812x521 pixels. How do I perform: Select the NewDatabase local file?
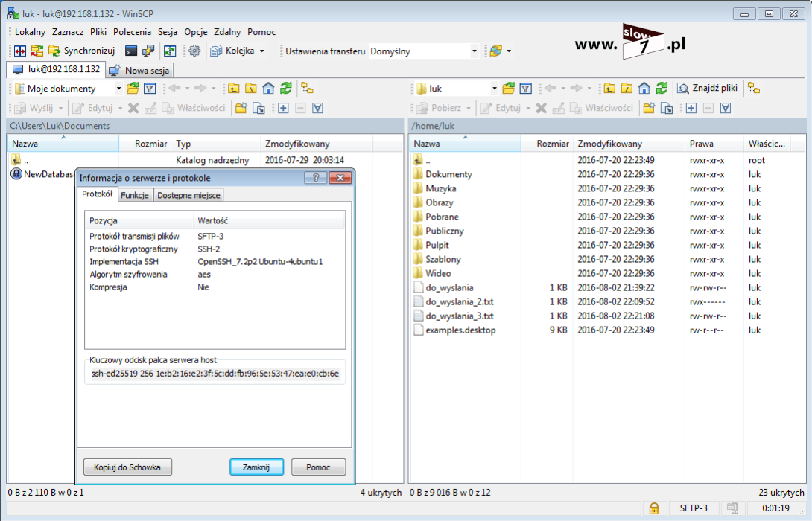(42, 174)
